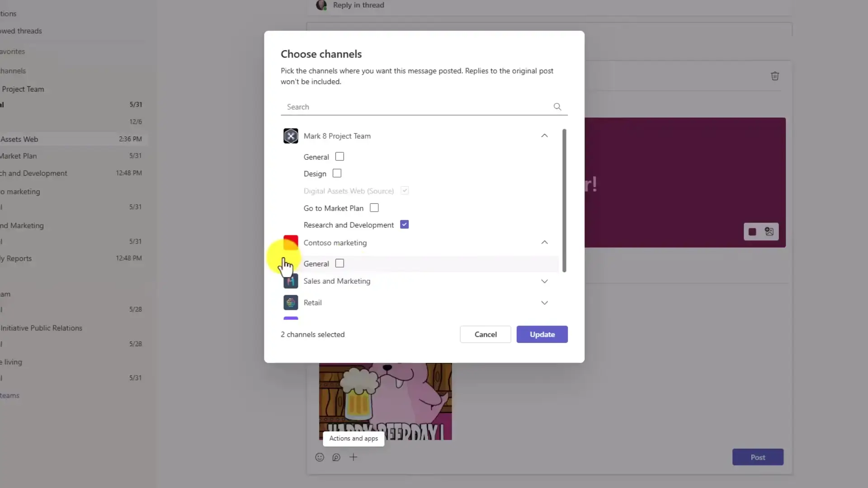
Task: Click '2 channels selected' status text
Action: [x=312, y=334]
